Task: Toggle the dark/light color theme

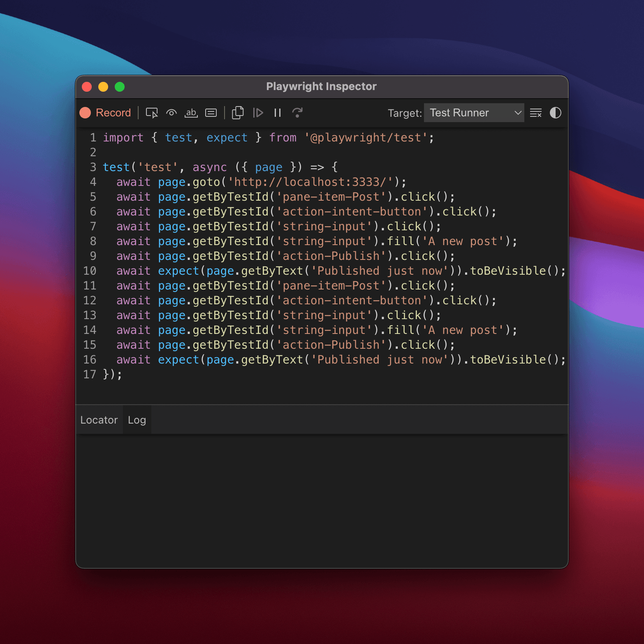Action: [555, 113]
